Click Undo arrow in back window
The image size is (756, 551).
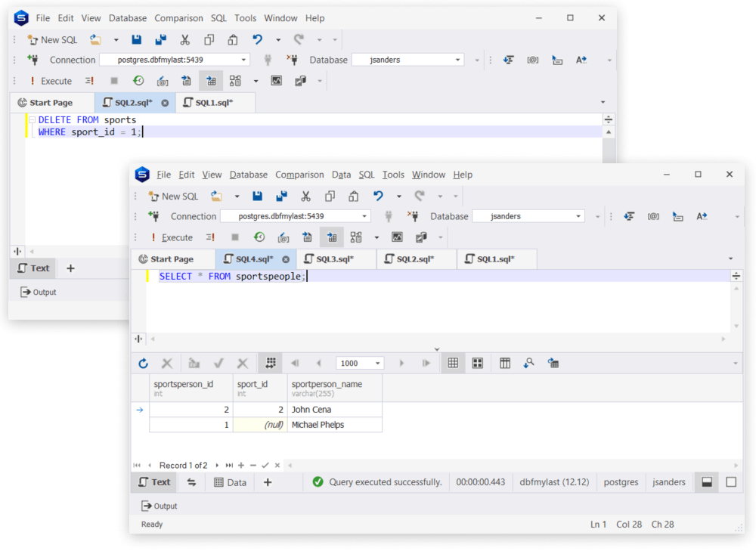258,39
